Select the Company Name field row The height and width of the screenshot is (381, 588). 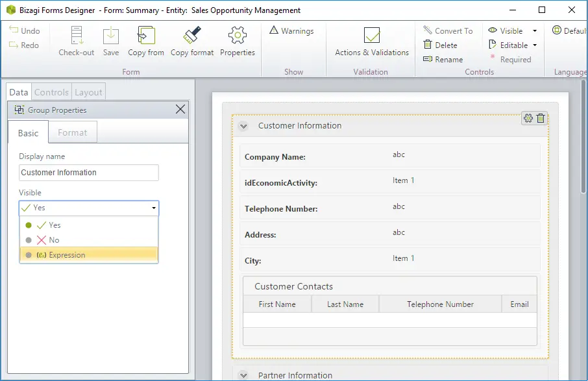coord(390,156)
